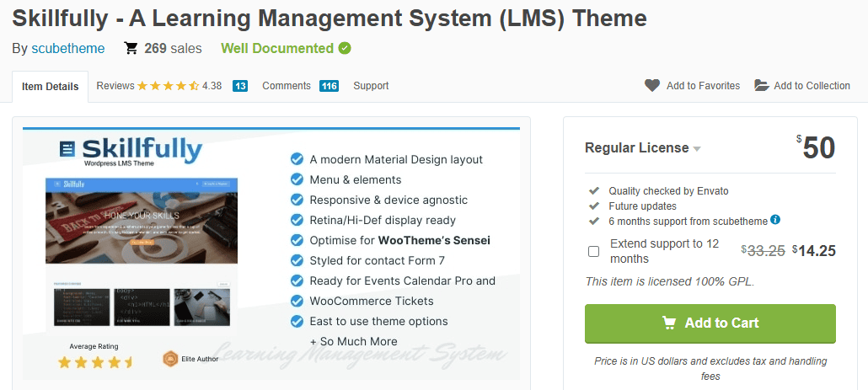Click blue check beside WooCommerce Tickets
This screenshot has width=868, height=390.
coord(297,301)
